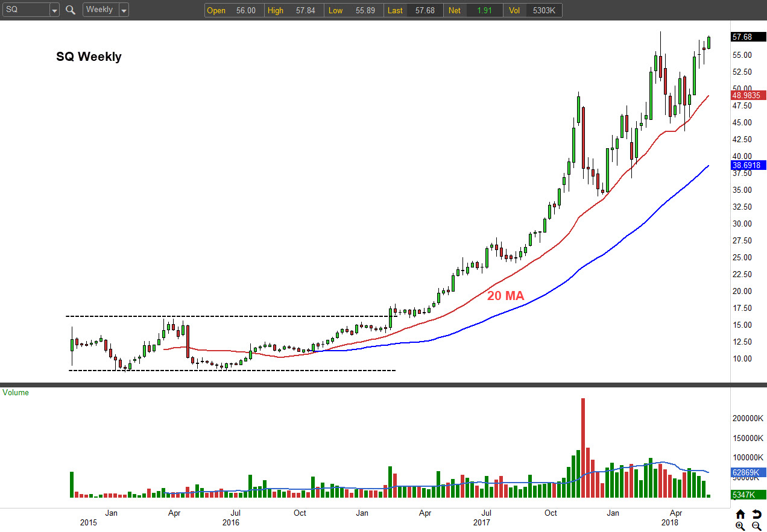Click into the SQ ticker symbol field

pos(25,10)
